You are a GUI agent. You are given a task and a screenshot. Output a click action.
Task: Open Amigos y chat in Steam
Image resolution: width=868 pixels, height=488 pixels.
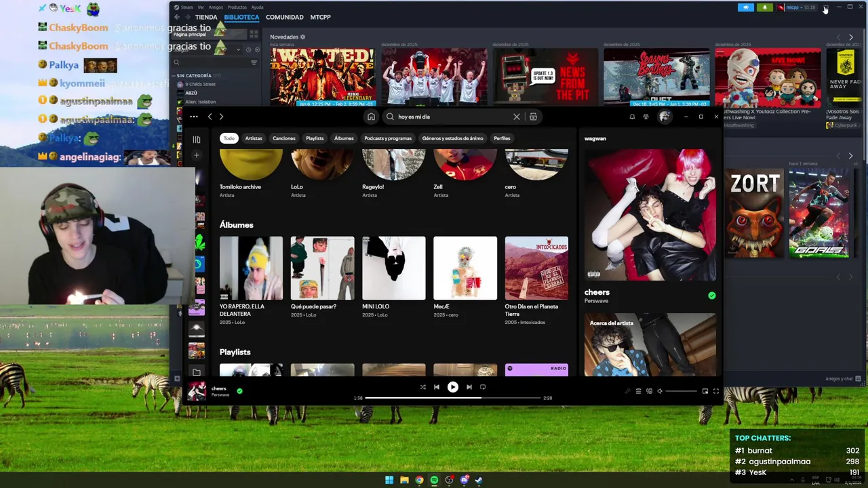[843, 379]
